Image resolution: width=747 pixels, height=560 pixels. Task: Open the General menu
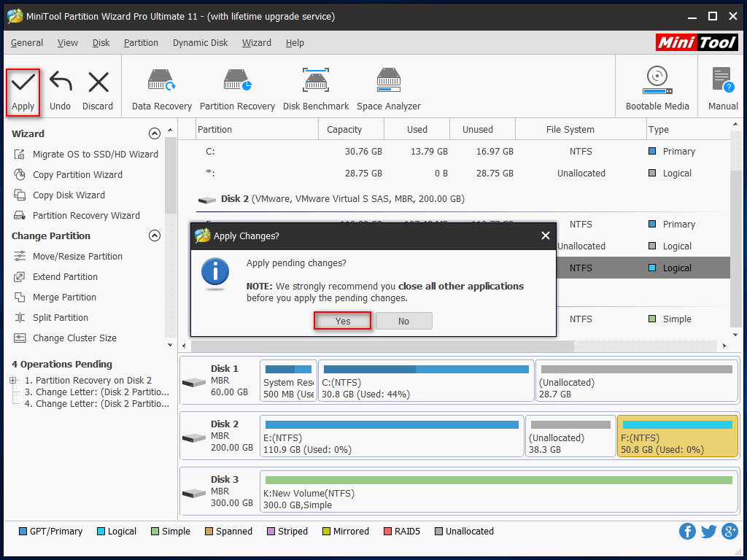click(27, 43)
